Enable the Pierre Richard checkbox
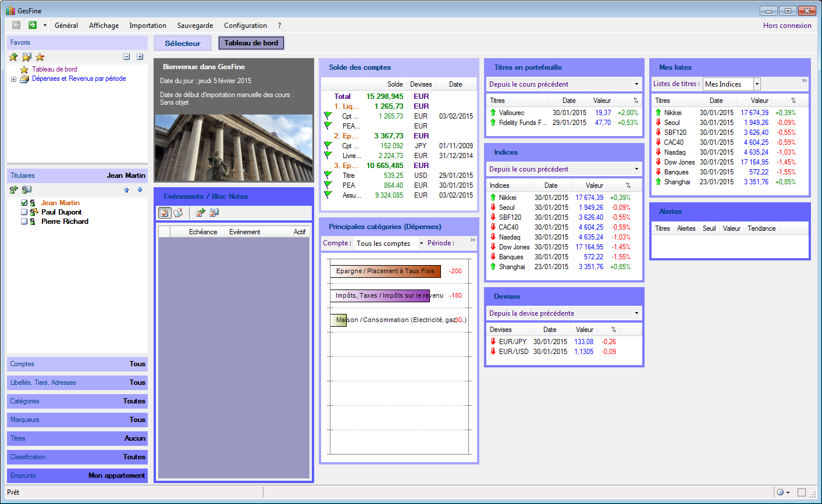This screenshot has height=504, width=822. click(24, 221)
